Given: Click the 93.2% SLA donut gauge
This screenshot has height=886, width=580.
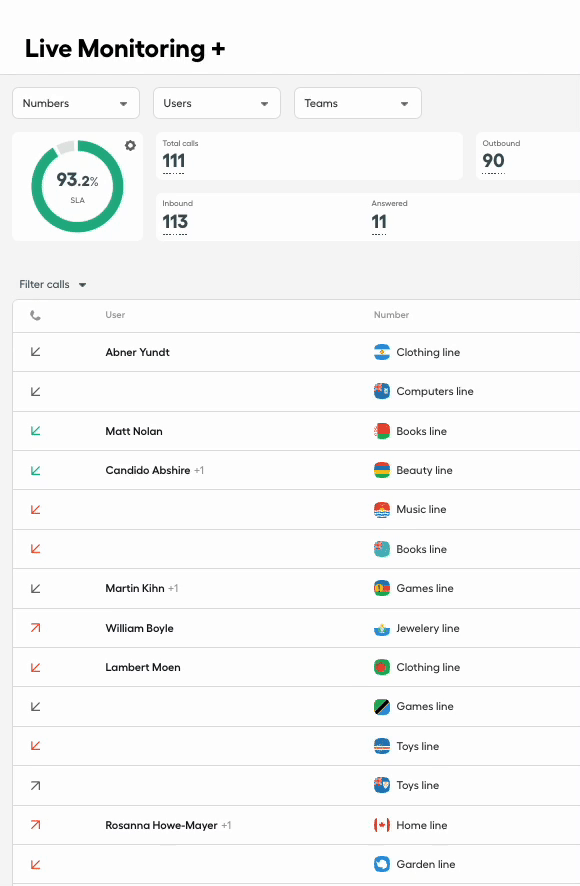Looking at the screenshot, I should 77,186.
